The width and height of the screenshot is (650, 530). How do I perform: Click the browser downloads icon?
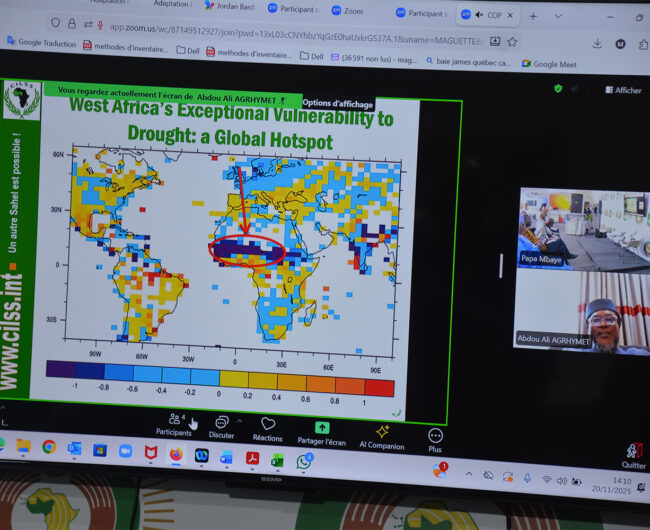coord(597,43)
